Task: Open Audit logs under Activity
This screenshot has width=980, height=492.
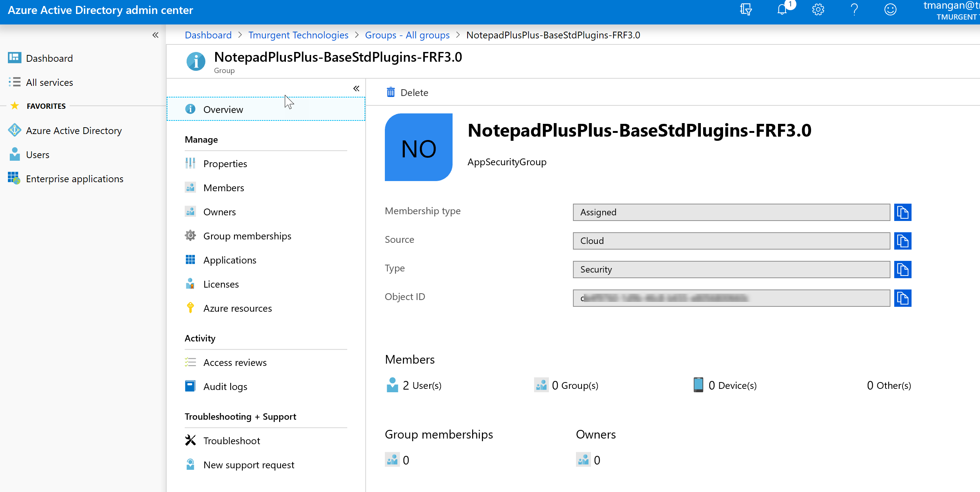Action: (225, 387)
